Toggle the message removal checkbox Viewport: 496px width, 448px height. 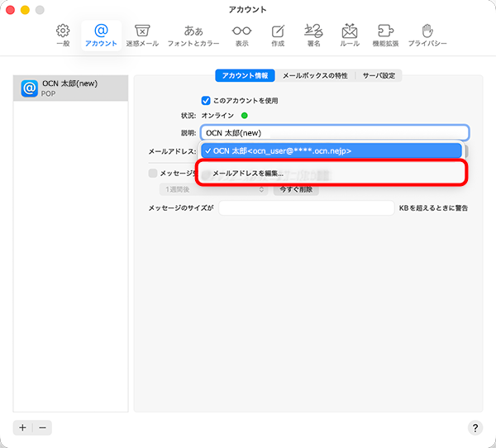[x=152, y=174]
